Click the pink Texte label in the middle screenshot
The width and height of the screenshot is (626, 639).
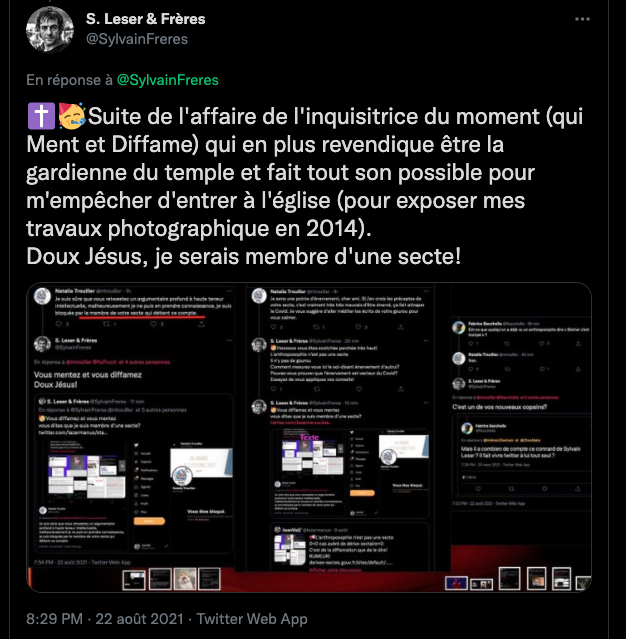pos(310,437)
